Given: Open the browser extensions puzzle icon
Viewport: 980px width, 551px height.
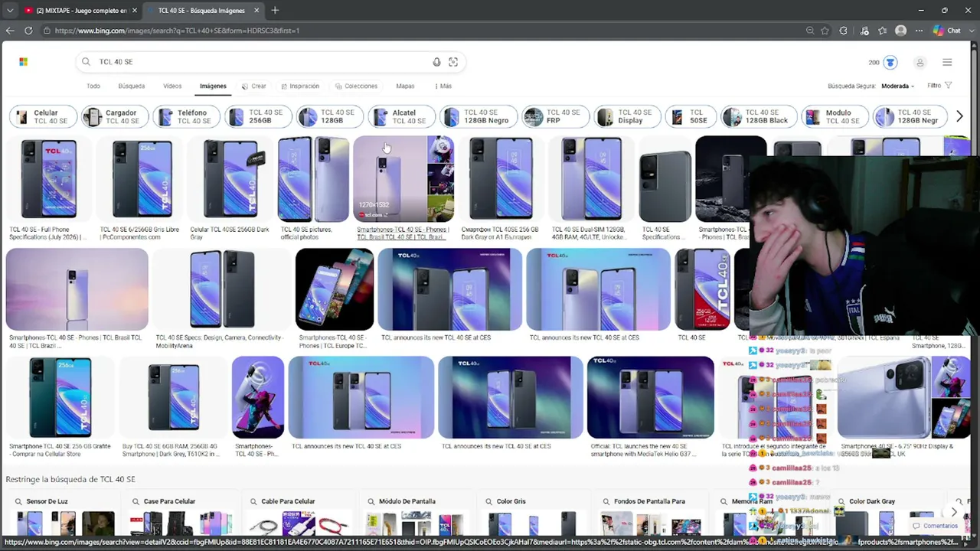Looking at the screenshot, I should tap(843, 31).
